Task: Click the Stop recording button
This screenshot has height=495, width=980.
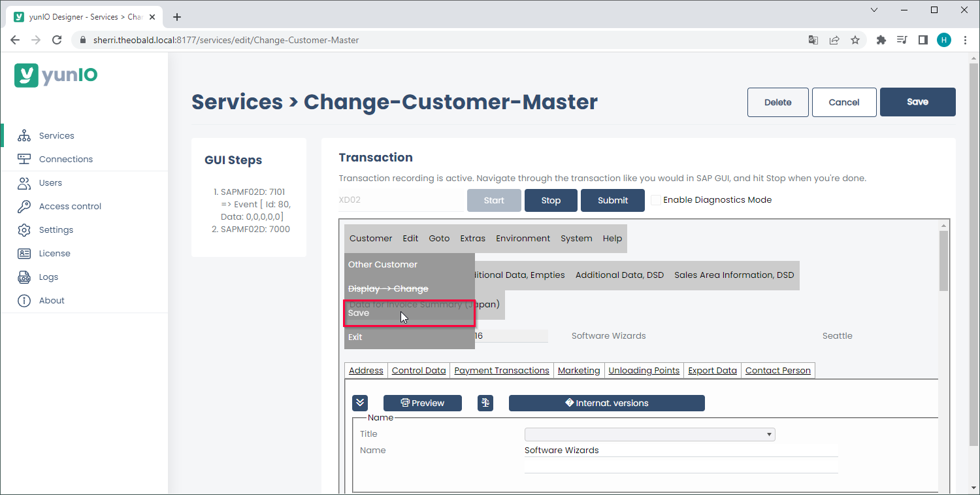Action: (x=551, y=200)
